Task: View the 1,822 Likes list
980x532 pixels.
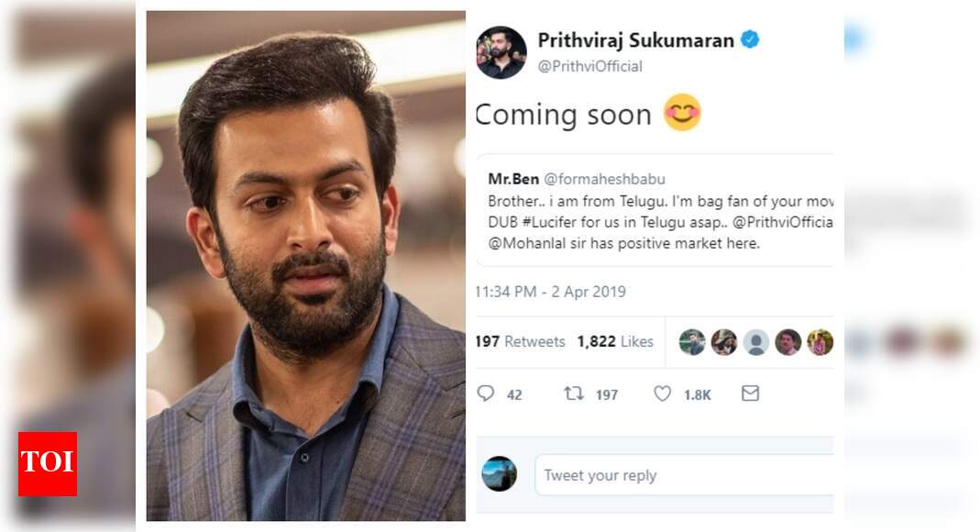Action: point(615,341)
